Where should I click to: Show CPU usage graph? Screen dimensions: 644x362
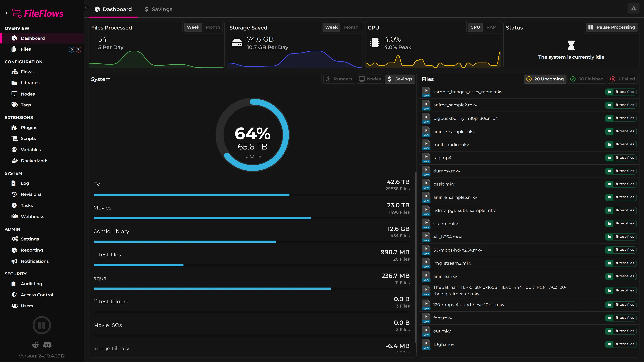pyautogui.click(x=475, y=27)
